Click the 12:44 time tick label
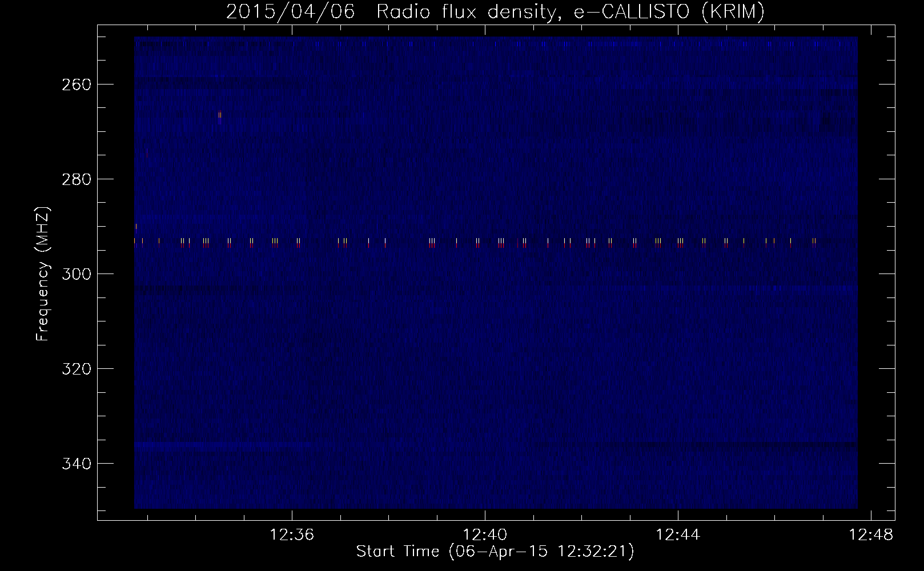 point(678,535)
